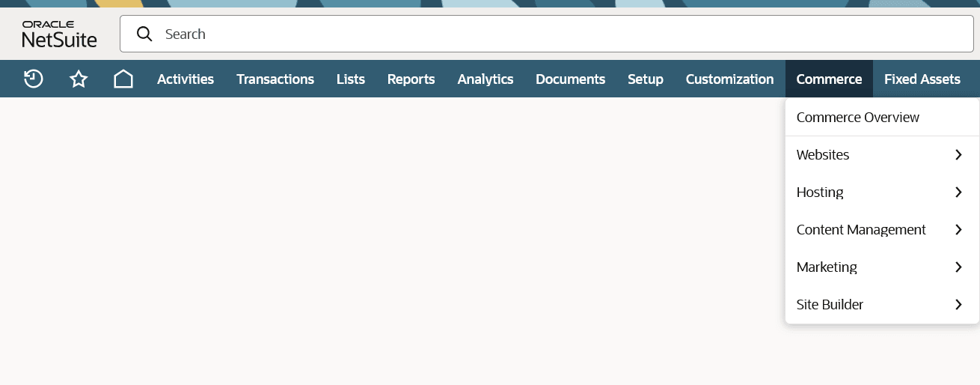This screenshot has width=980, height=385.
Task: Expand the chevron next to Marketing
Action: (958, 267)
